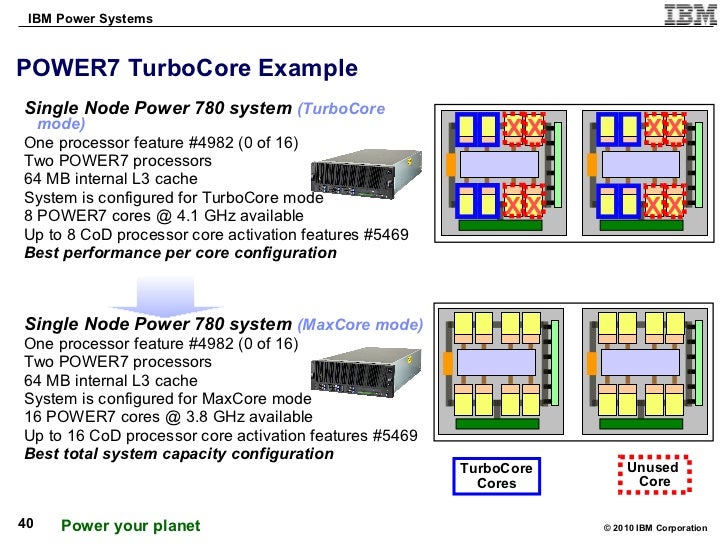Viewport: 728px width, 546px height.
Task: Click left processor diagram in the TurboCore box
Action: [x=503, y=173]
